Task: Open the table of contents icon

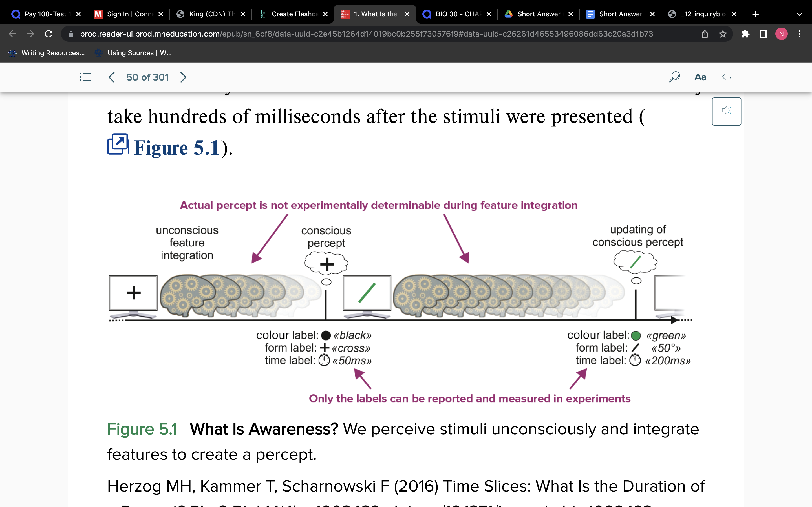Action: pyautogui.click(x=85, y=77)
